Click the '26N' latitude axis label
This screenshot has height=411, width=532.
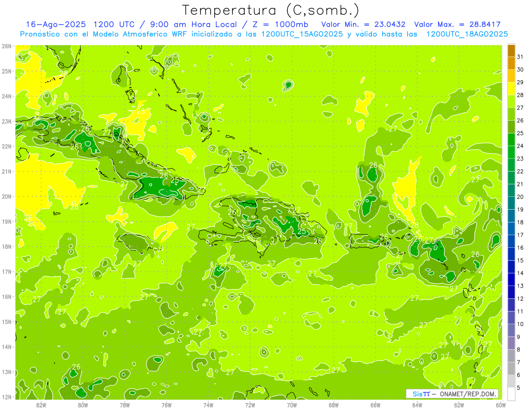click(x=7, y=46)
